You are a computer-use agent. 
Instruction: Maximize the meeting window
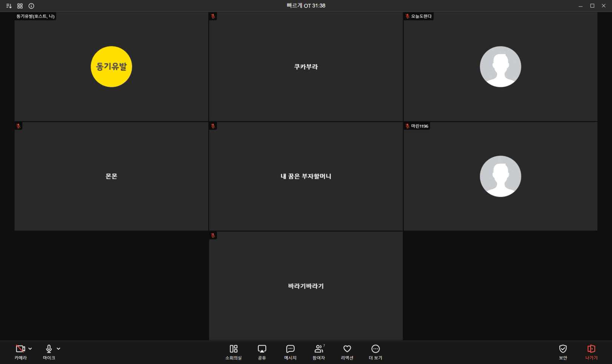point(592,6)
